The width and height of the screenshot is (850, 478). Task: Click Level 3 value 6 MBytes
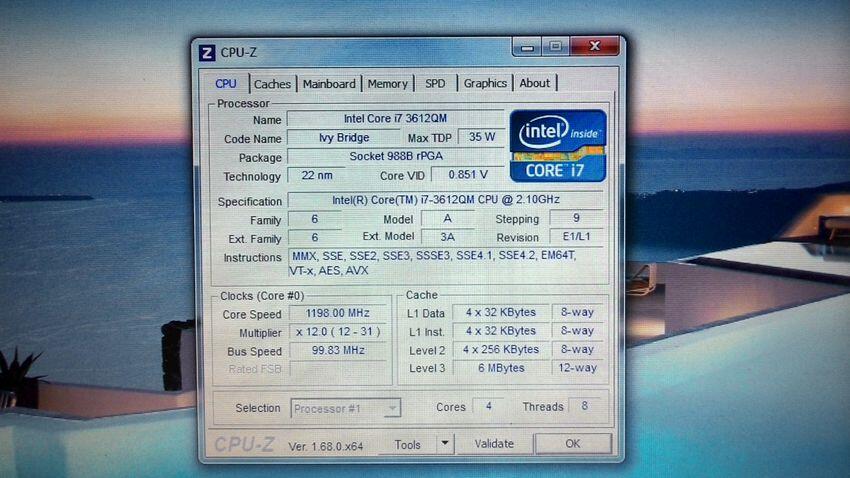(x=500, y=368)
